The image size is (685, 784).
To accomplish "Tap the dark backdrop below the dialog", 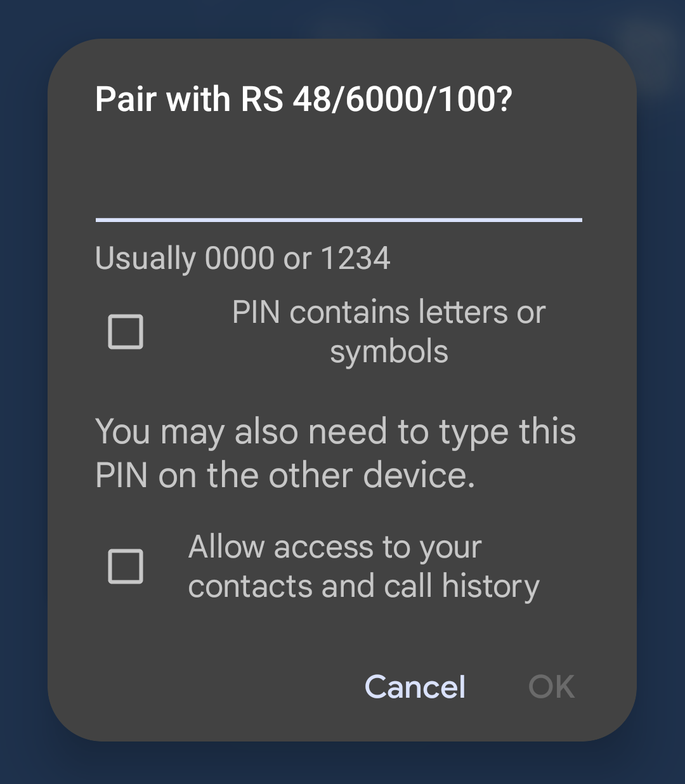I will [342, 765].
